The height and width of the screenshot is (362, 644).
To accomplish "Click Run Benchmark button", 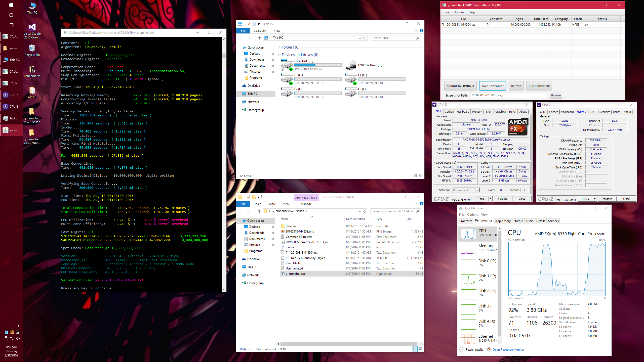I will click(539, 86).
